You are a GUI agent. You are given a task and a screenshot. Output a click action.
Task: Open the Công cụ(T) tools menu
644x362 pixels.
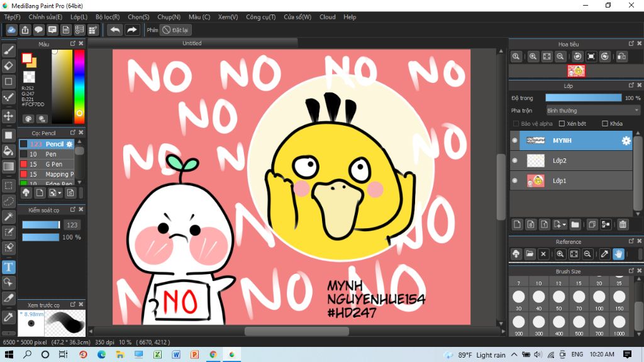pyautogui.click(x=261, y=17)
